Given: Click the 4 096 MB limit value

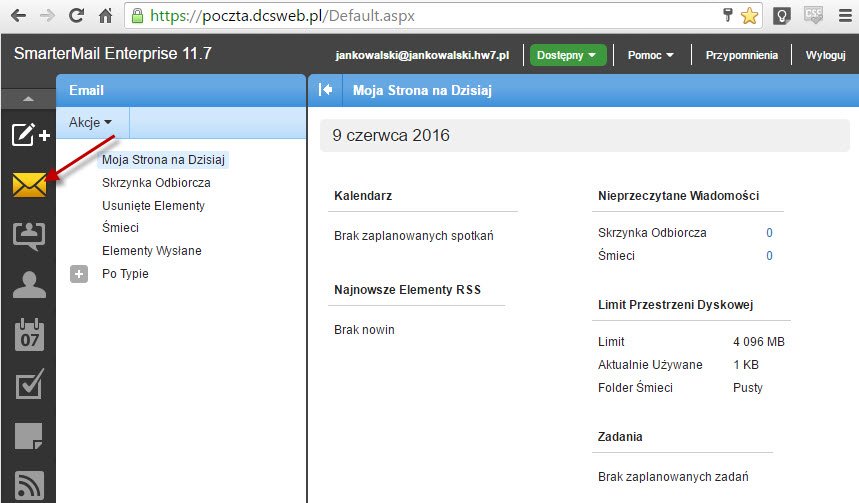Looking at the screenshot, I should coord(759,342).
